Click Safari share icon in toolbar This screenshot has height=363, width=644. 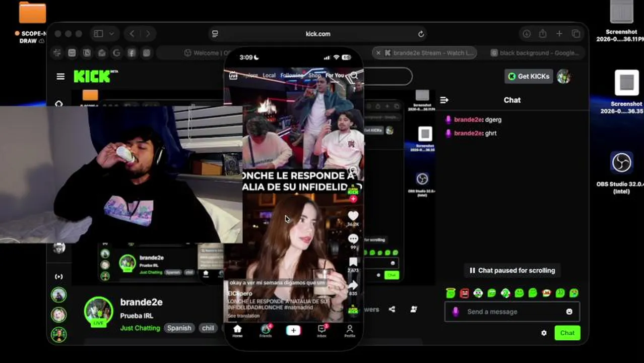click(x=543, y=34)
